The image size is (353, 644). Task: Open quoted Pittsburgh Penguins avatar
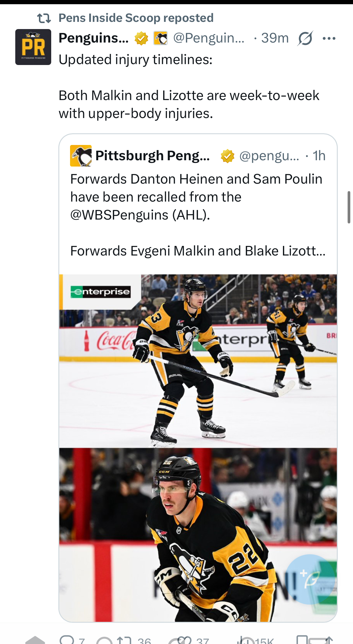[81, 156]
